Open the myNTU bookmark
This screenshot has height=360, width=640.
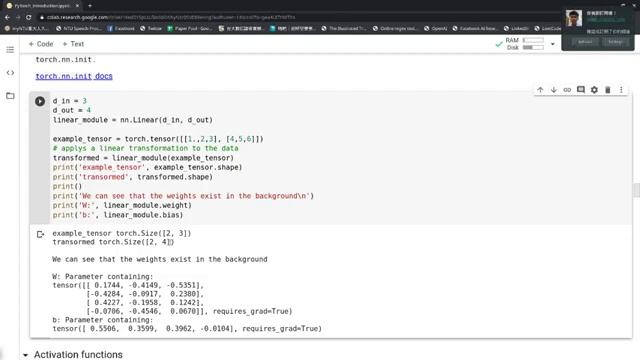click(26, 28)
